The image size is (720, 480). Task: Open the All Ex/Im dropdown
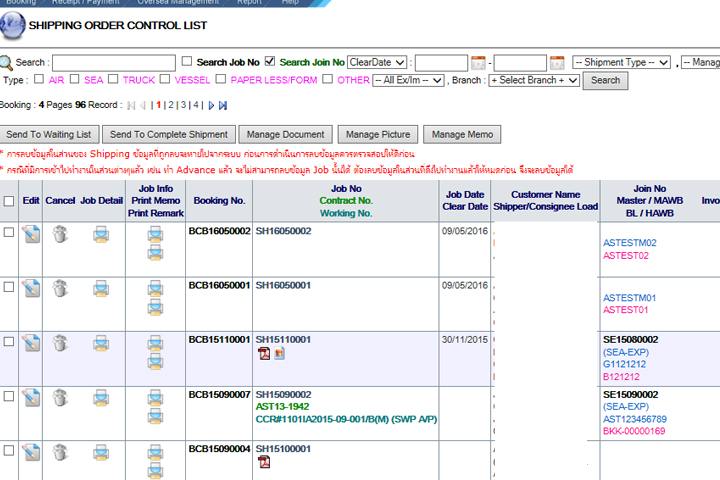408,80
